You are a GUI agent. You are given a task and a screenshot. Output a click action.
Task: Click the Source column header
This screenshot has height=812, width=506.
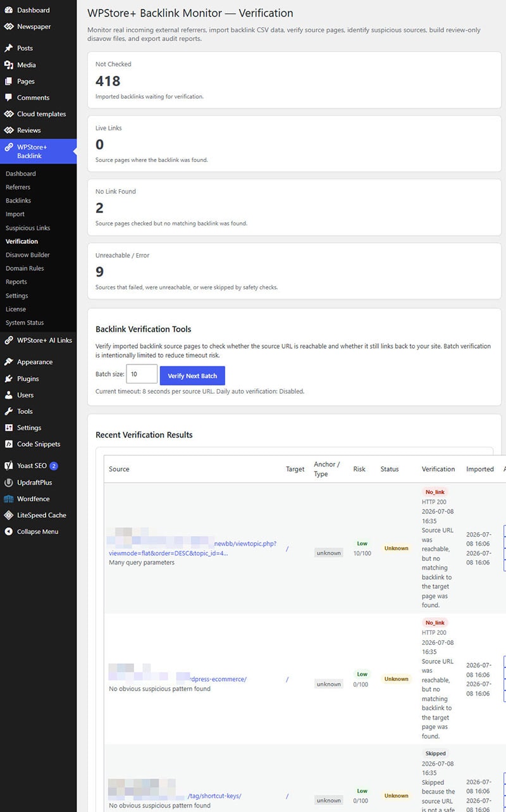[119, 469]
